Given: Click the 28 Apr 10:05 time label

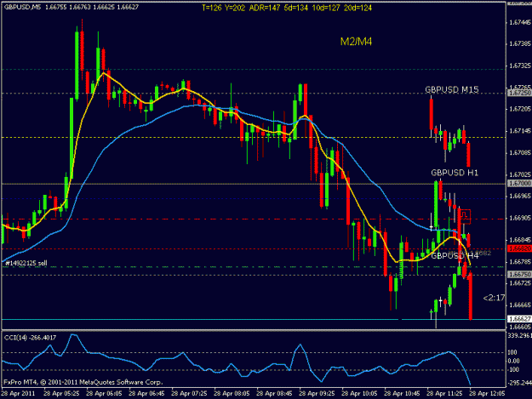Looking at the screenshot, I should coord(360,393).
